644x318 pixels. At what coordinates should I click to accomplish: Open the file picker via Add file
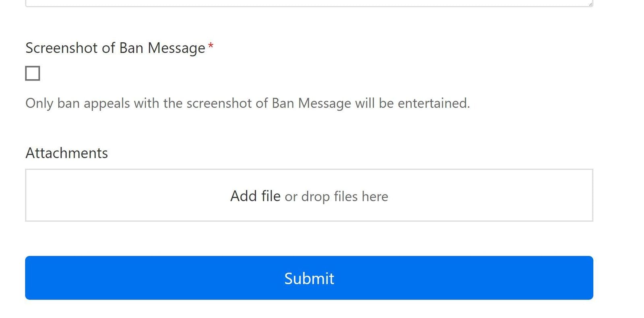point(255,196)
